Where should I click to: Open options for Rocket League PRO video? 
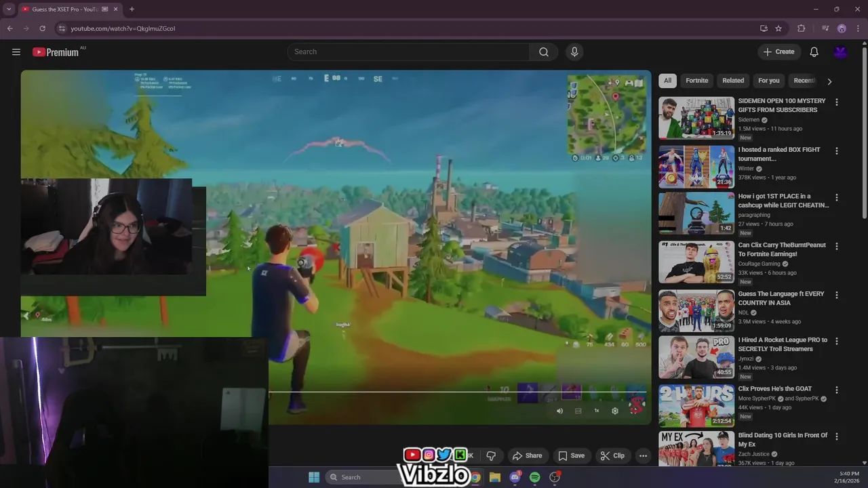(x=837, y=341)
